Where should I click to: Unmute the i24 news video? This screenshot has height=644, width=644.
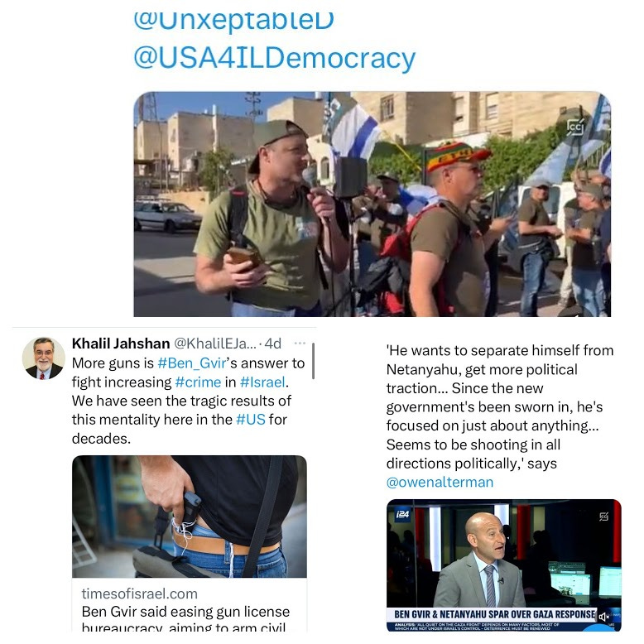[603, 617]
